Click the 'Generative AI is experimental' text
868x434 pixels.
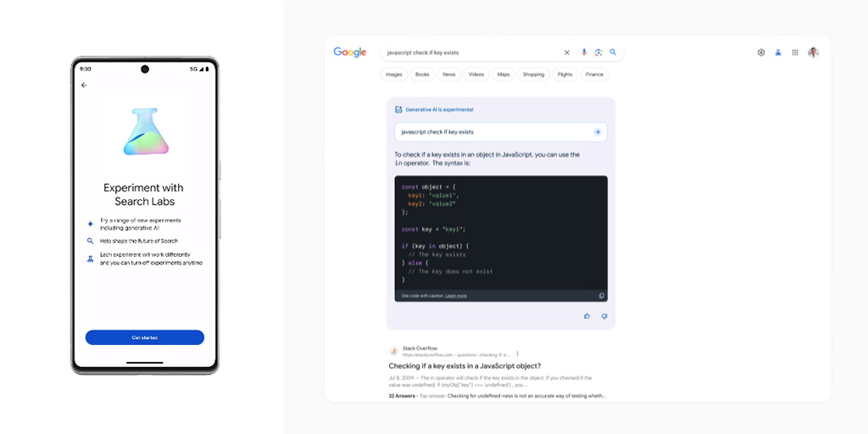pos(440,109)
